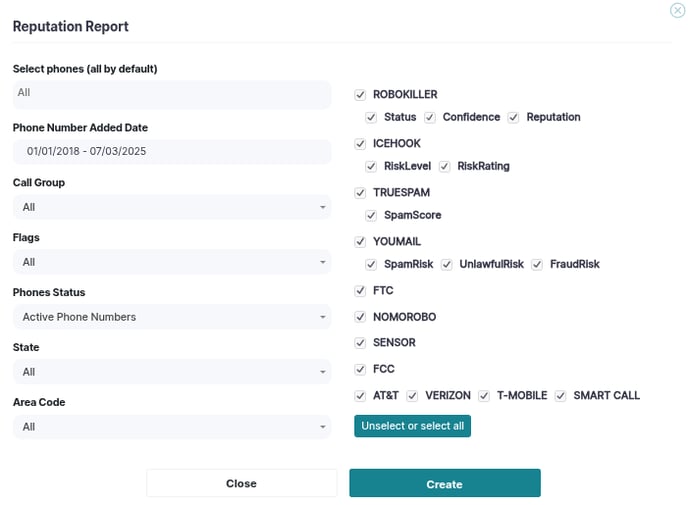
Task: Disable the ICEHOOK checkbox
Action: 360,144
